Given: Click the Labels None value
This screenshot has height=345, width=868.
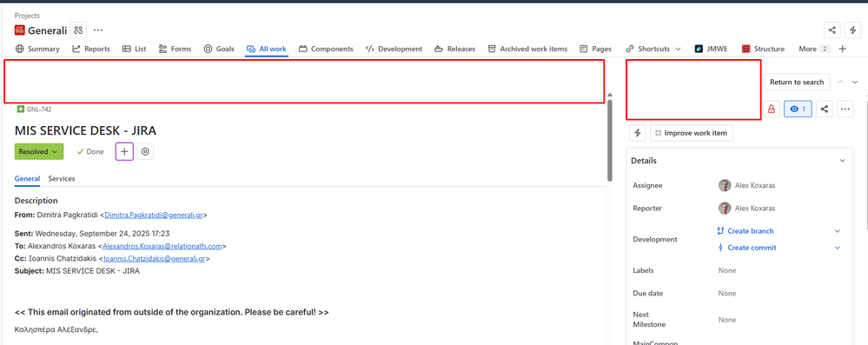Looking at the screenshot, I should click(x=727, y=270).
